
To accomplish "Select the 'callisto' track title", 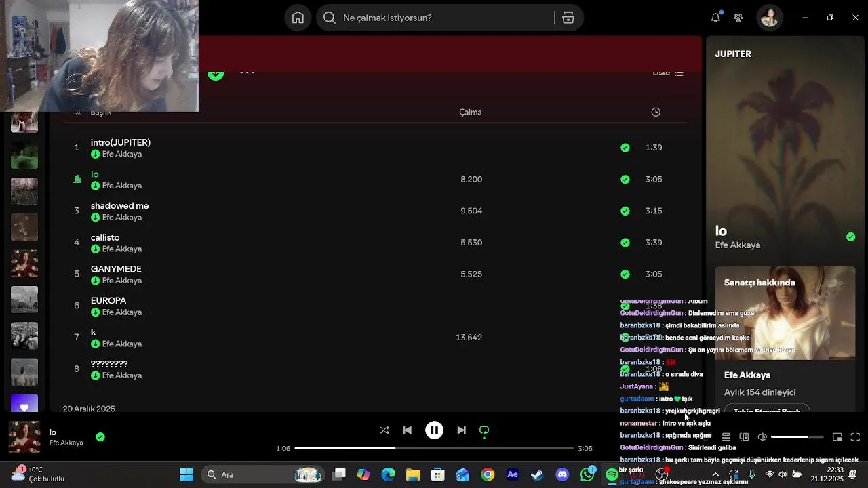I will point(105,237).
